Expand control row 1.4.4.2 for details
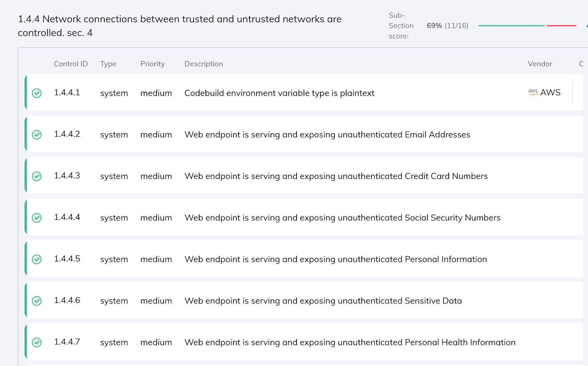Viewport: 588px width, 366px height. (327, 134)
